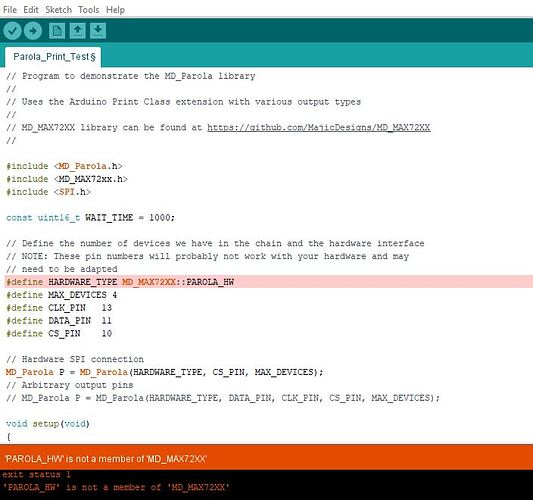Screen dimensions: 533x500
Task: Click the Verify checkmark icon
Action: pyautogui.click(x=12, y=31)
